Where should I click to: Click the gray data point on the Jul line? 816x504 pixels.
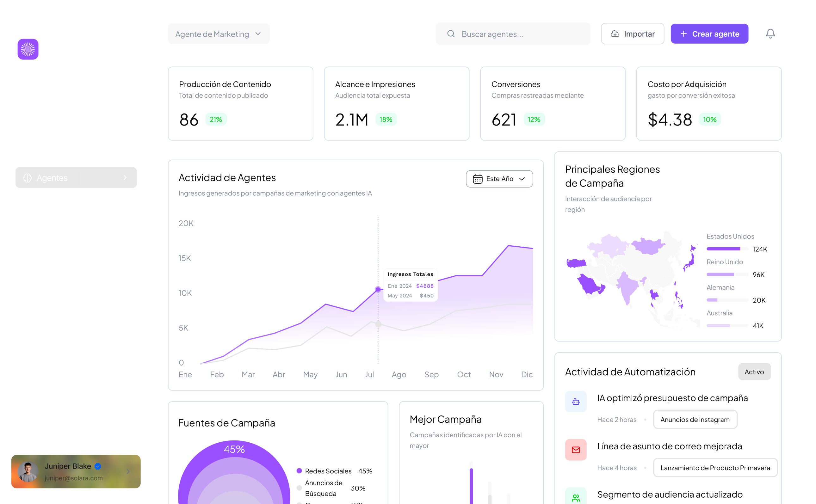(378, 324)
